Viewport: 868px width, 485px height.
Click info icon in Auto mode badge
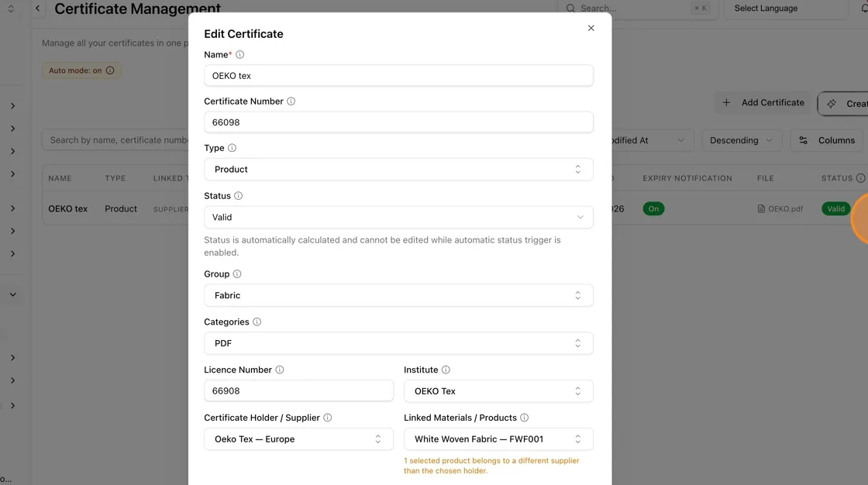(110, 71)
